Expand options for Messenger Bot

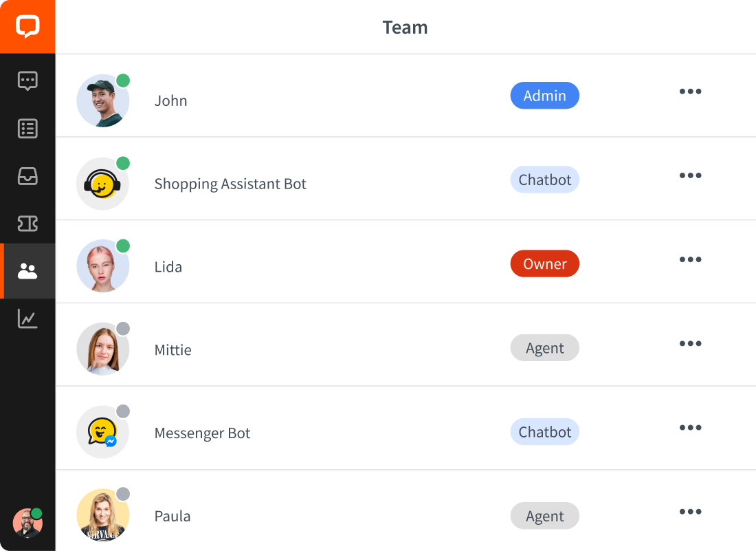pos(690,427)
